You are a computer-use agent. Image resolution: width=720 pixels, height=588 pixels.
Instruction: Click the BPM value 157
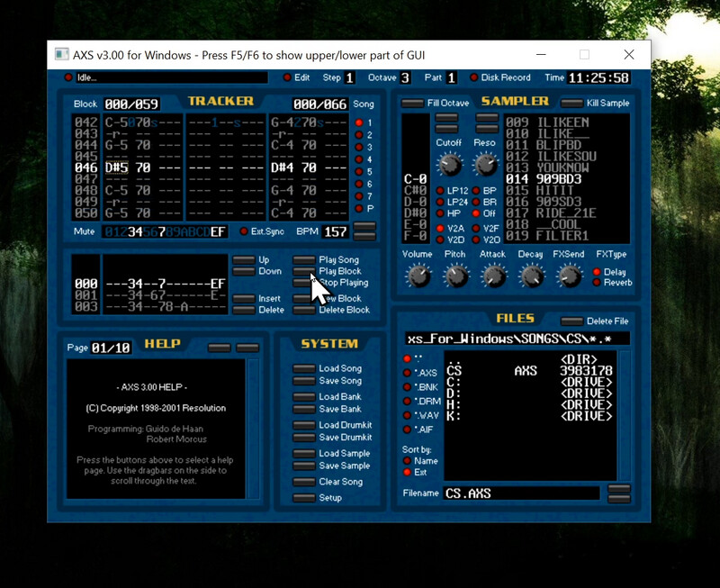click(x=335, y=232)
